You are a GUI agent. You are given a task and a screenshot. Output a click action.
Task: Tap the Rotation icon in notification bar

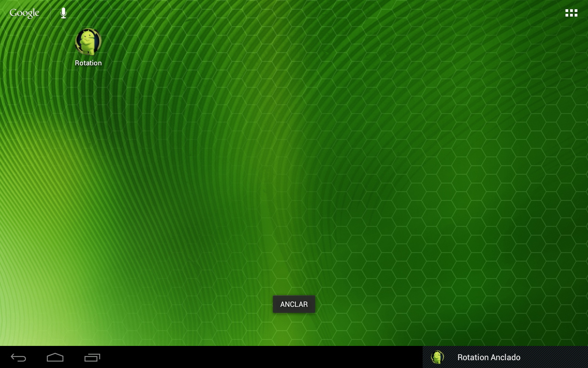[437, 357]
